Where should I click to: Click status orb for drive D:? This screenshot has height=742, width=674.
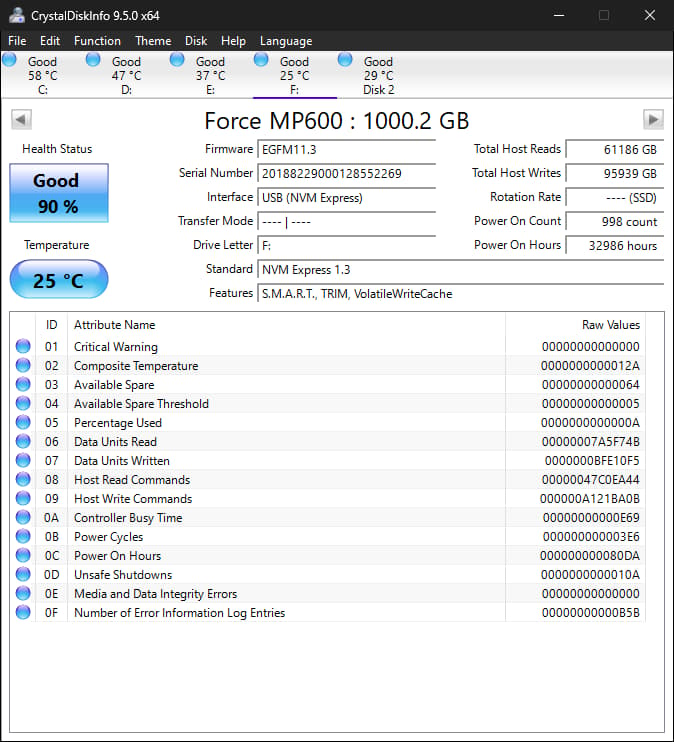93,60
